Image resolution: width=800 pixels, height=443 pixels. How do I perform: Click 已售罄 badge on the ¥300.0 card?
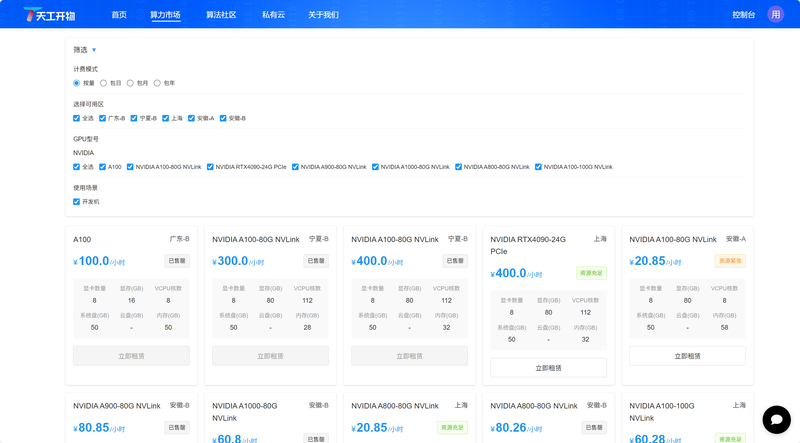316,261
